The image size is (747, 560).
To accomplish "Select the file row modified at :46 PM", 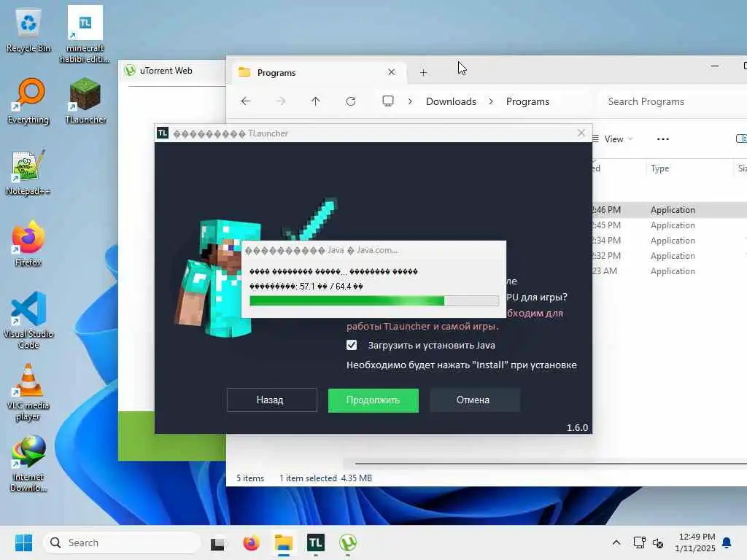I will tap(670, 209).
